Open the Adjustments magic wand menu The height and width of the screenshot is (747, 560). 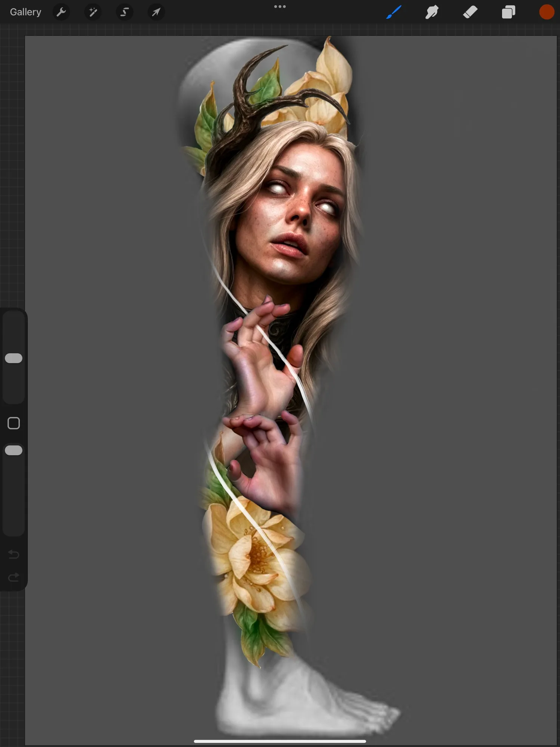pyautogui.click(x=93, y=12)
